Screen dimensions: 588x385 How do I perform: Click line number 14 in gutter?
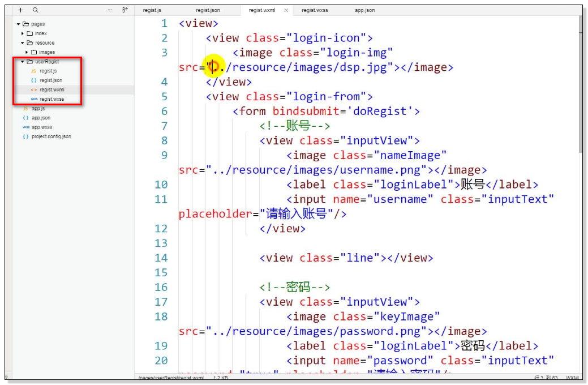[161, 258]
